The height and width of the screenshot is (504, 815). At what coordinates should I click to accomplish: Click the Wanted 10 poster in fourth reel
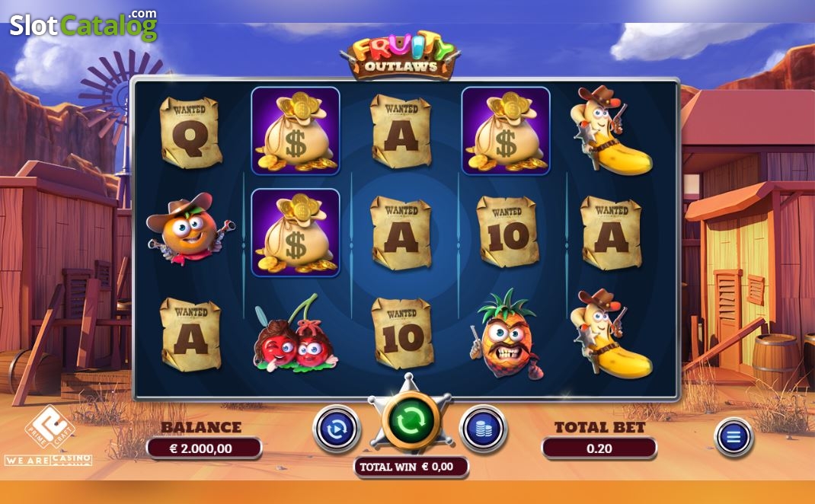pos(507,231)
